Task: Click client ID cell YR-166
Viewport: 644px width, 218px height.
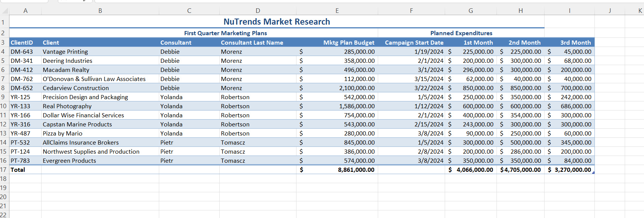Action: 20,115
